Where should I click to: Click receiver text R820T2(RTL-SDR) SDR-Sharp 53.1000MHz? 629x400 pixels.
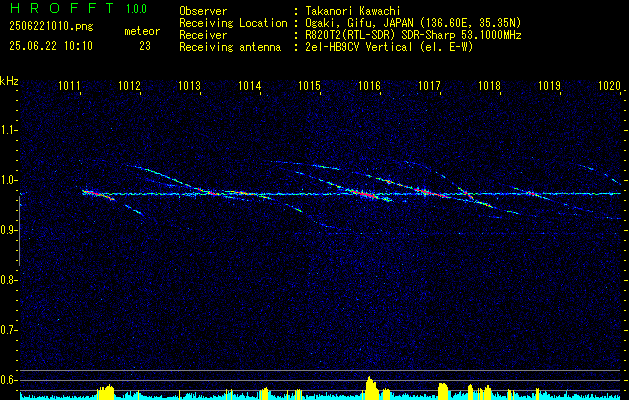coord(413,35)
